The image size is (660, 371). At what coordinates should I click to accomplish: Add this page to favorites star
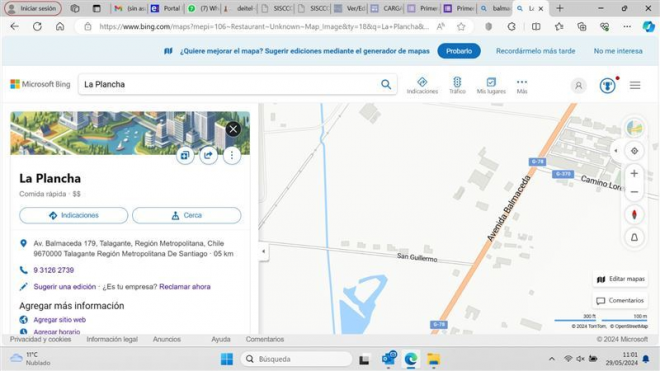461,27
